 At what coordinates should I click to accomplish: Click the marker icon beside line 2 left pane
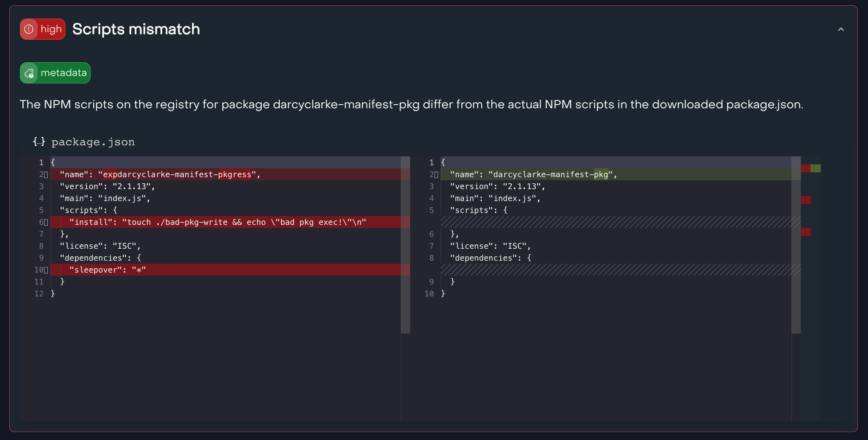(x=47, y=174)
